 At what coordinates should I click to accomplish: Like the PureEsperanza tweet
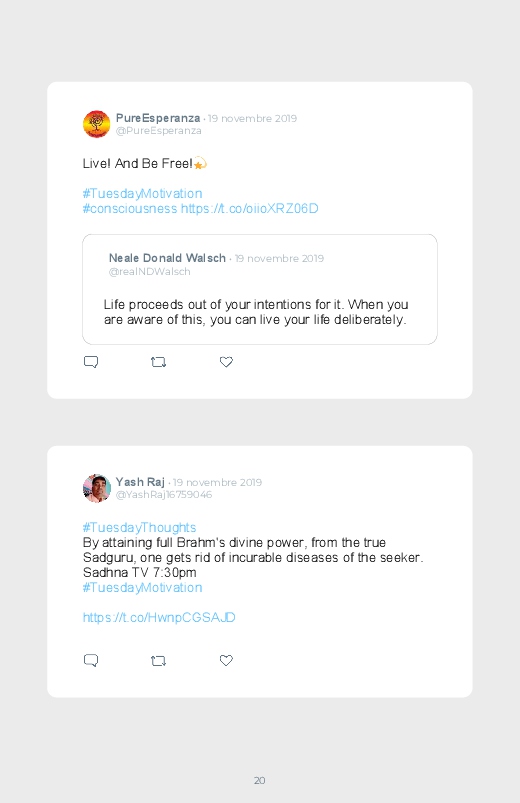tap(226, 362)
